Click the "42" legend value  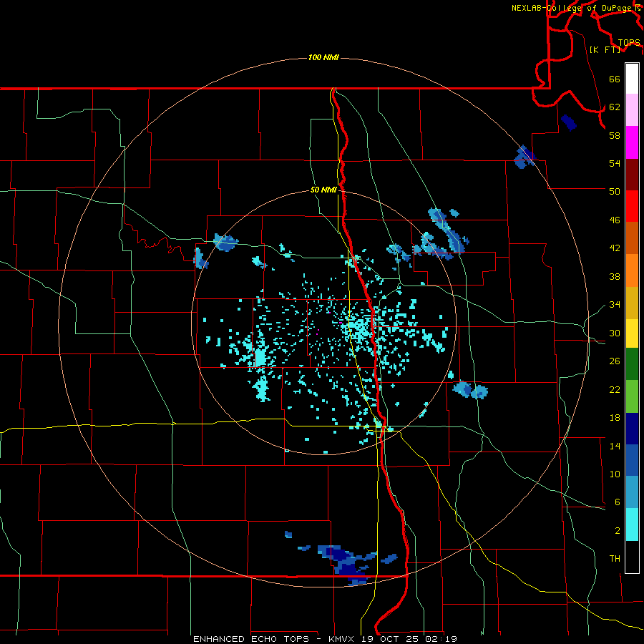point(615,248)
